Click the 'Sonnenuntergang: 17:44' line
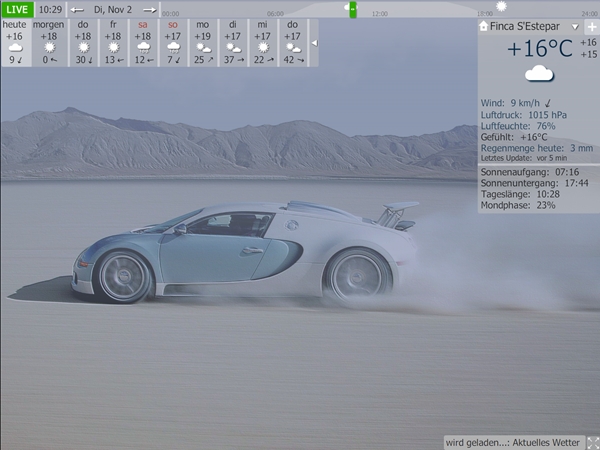The width and height of the screenshot is (600, 450). point(535,183)
